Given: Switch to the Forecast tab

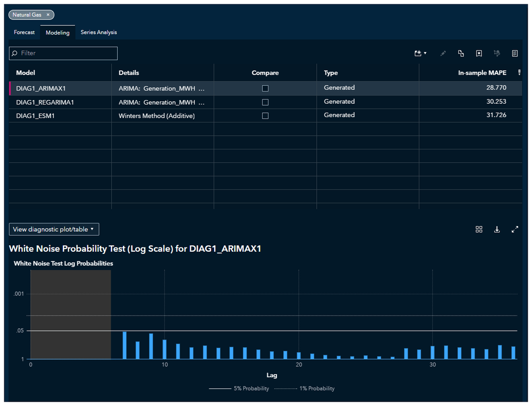Looking at the screenshot, I should coord(24,32).
